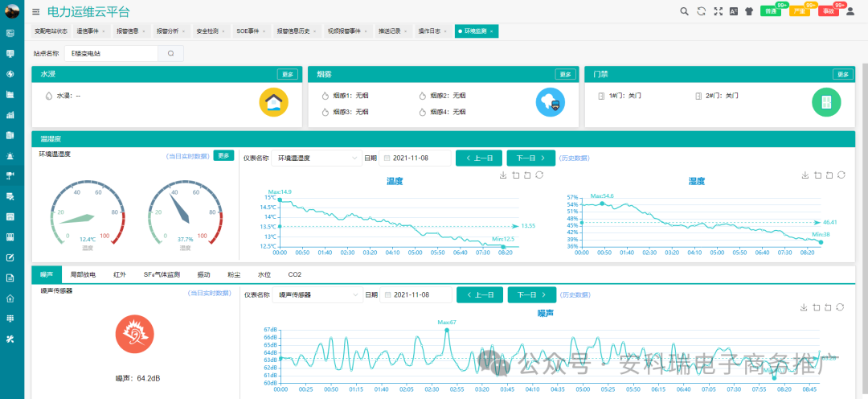Click 下一日 button in the temperature-humidity section

tap(530, 158)
